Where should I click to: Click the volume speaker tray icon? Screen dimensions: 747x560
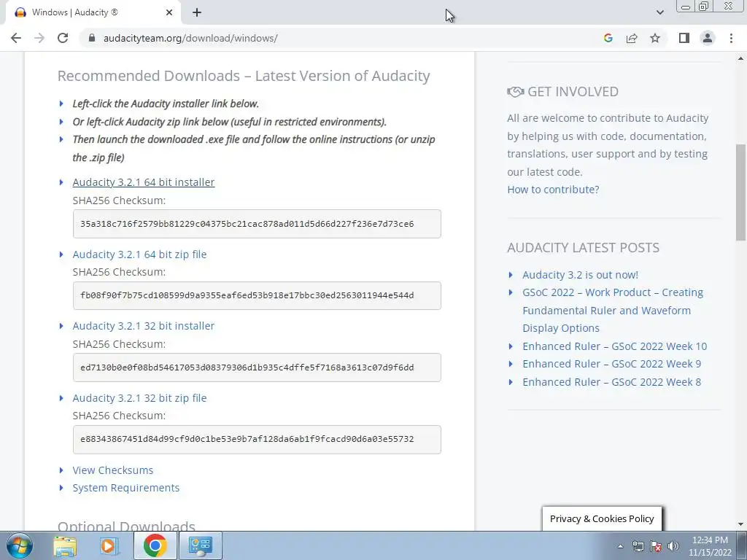673,546
